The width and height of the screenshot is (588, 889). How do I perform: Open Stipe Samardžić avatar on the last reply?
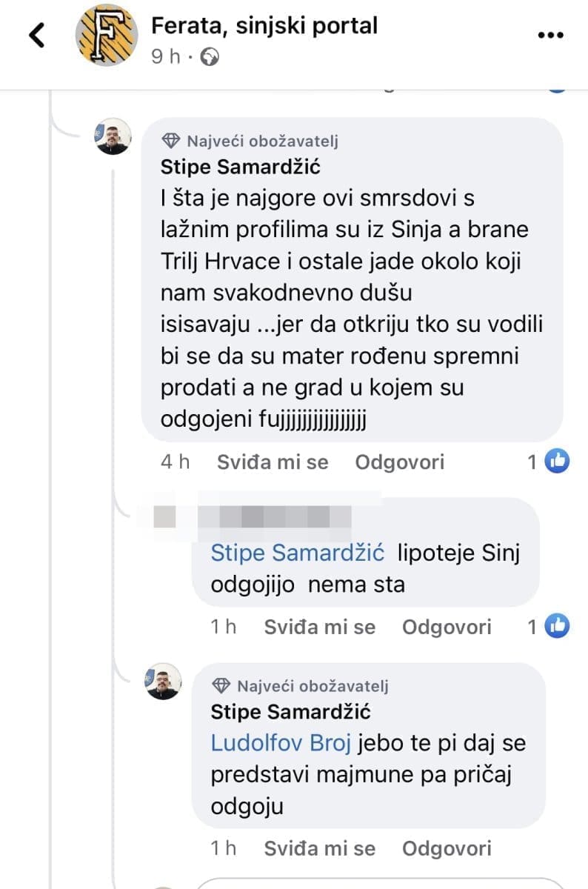coord(164,682)
